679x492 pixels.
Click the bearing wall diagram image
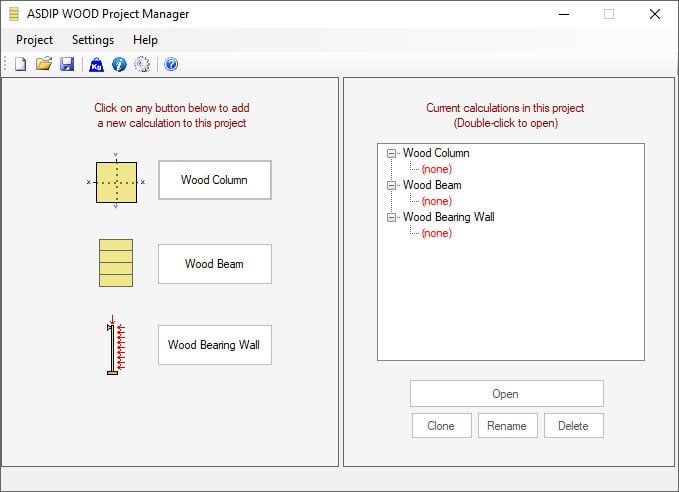click(x=116, y=346)
